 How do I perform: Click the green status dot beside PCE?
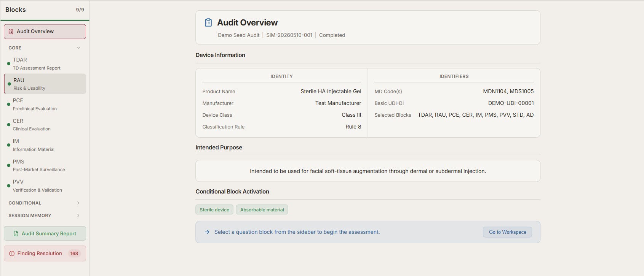click(9, 104)
